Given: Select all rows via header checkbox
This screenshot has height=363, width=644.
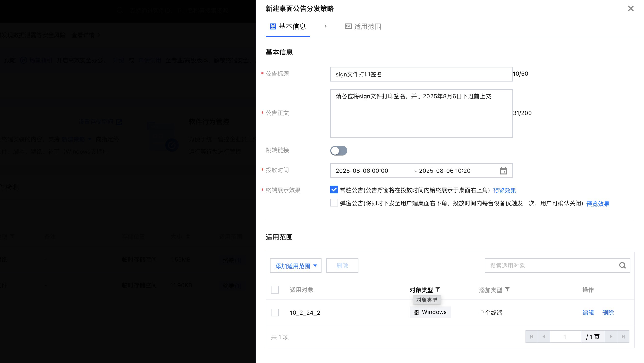Looking at the screenshot, I should [x=275, y=290].
